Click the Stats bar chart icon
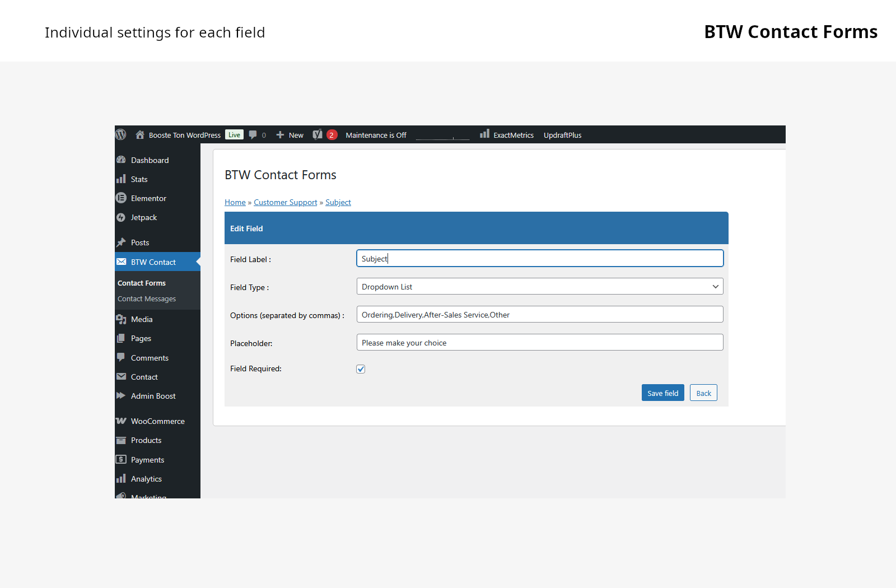The image size is (896, 588). click(x=121, y=179)
